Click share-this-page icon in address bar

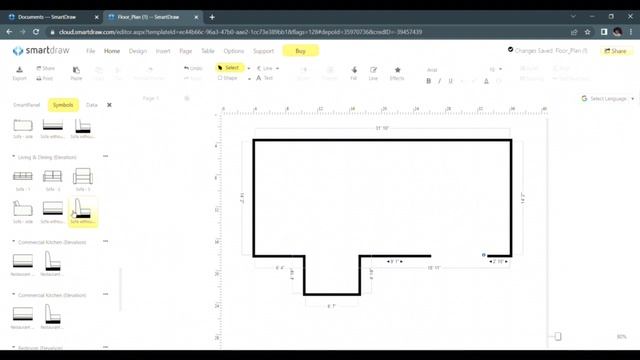point(574,32)
